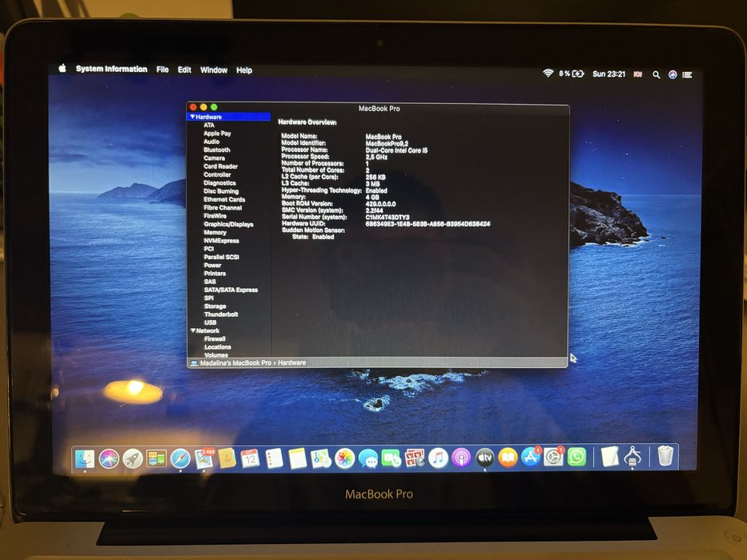Select Thunderbolt in the sidebar
This screenshot has height=560, width=747.
click(221, 314)
